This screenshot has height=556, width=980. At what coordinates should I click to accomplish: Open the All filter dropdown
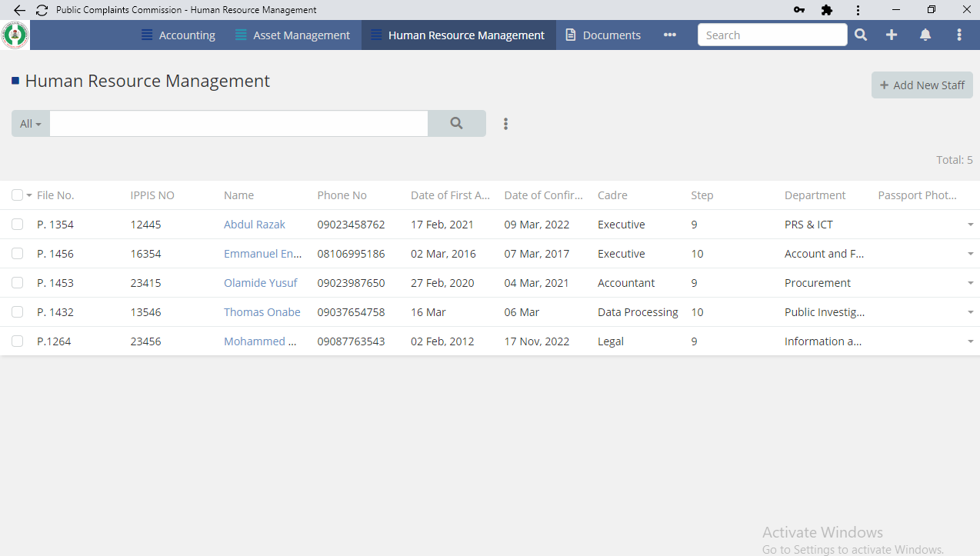(29, 123)
